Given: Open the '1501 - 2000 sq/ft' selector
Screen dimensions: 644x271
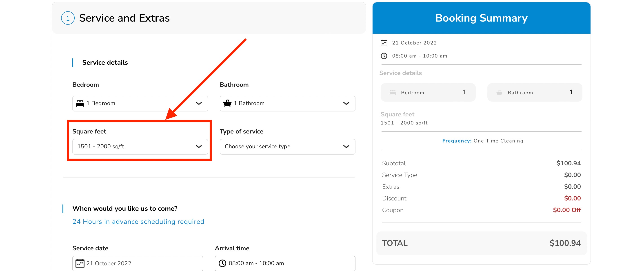Looking at the screenshot, I should (x=140, y=147).
